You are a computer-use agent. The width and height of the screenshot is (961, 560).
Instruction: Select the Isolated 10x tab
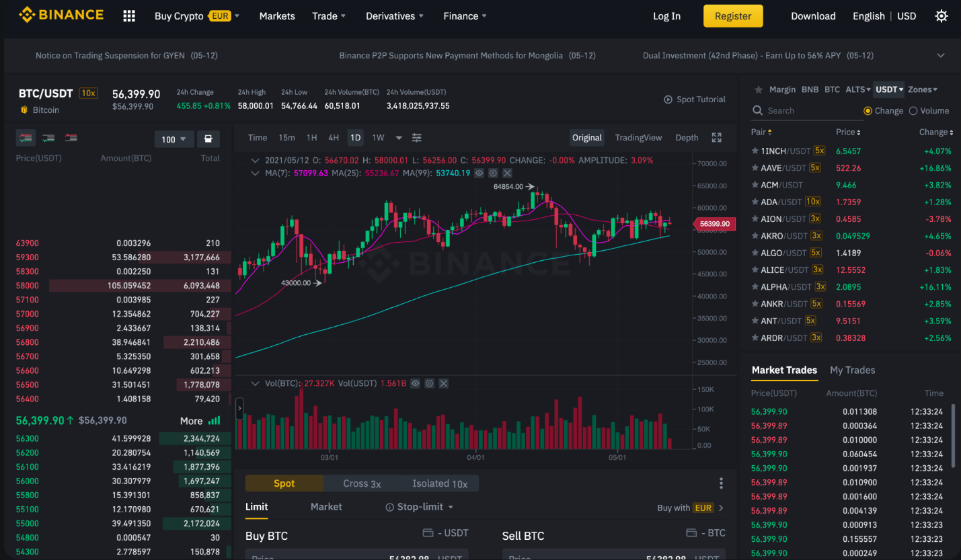440,483
